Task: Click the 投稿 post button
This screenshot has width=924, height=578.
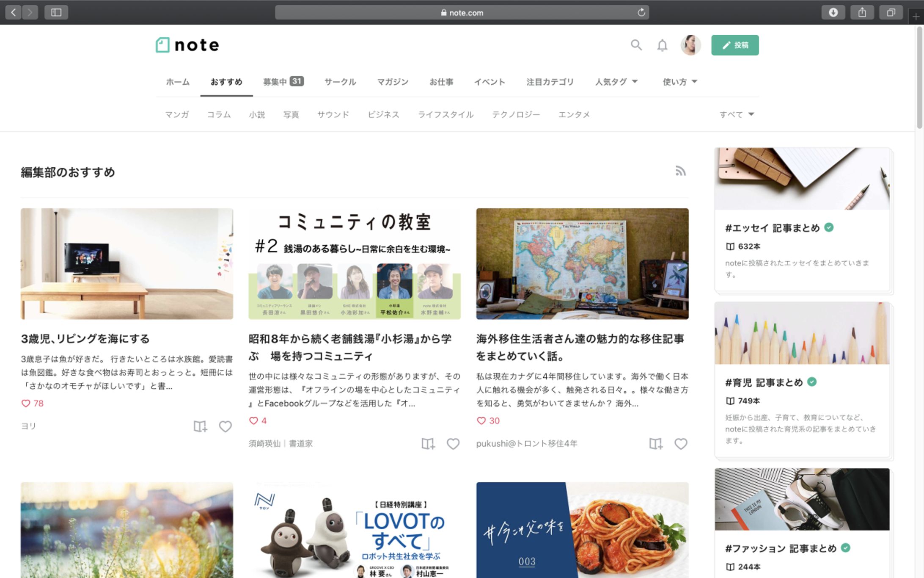Action: pyautogui.click(x=735, y=45)
